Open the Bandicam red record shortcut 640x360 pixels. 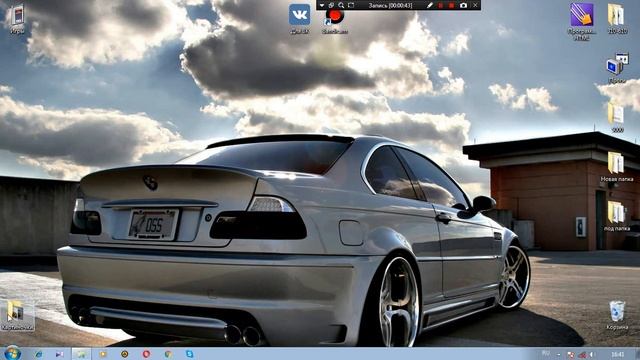335,20
